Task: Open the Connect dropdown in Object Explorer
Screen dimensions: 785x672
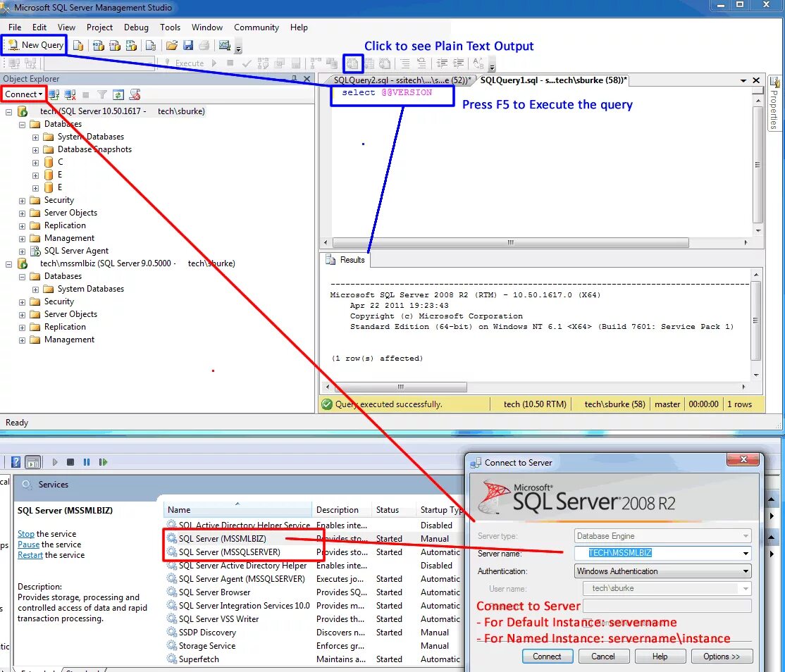Action: [x=23, y=94]
